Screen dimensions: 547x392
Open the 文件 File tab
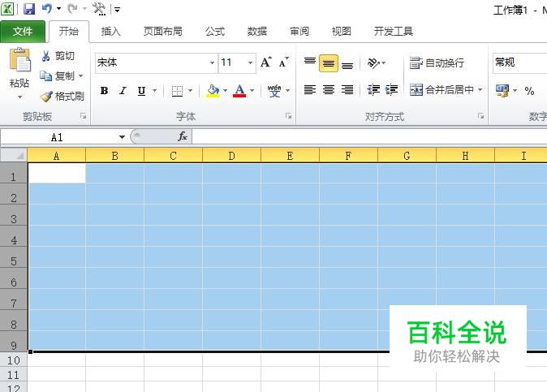[x=23, y=32]
